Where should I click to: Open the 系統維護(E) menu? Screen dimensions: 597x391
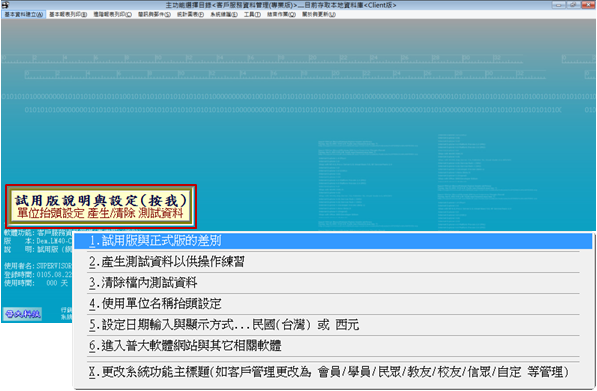coord(224,14)
